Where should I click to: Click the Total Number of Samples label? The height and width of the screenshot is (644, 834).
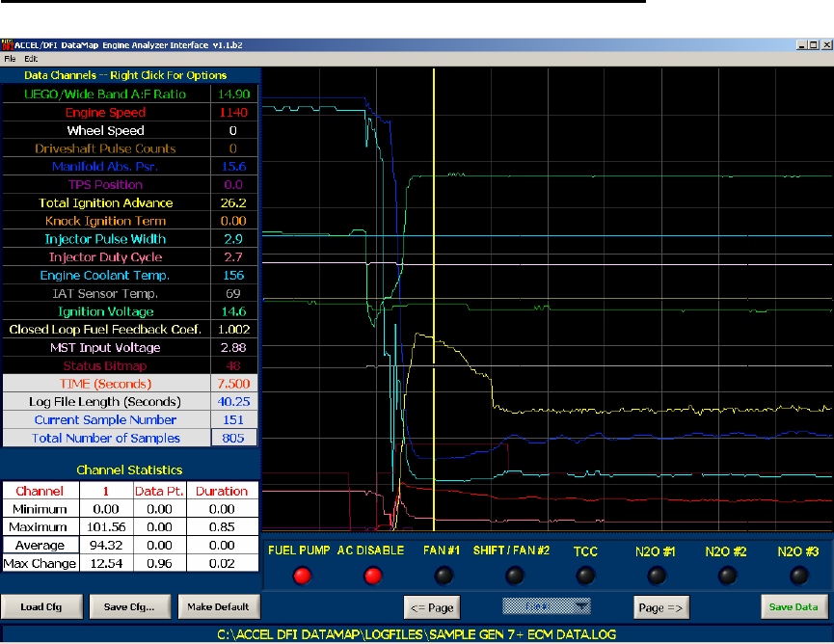click(x=105, y=438)
